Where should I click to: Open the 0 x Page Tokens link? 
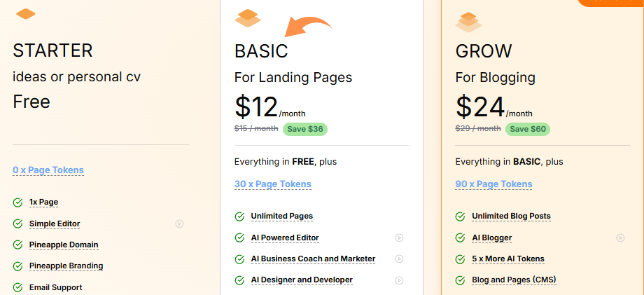(48, 170)
